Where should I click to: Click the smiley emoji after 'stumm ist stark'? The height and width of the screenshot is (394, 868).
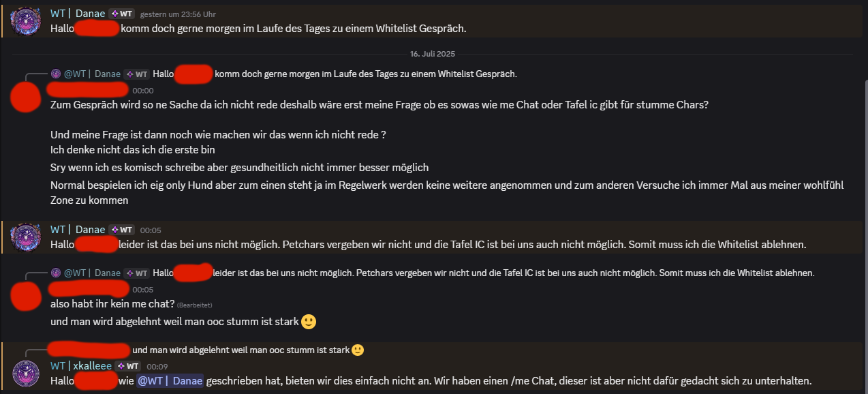[309, 322]
